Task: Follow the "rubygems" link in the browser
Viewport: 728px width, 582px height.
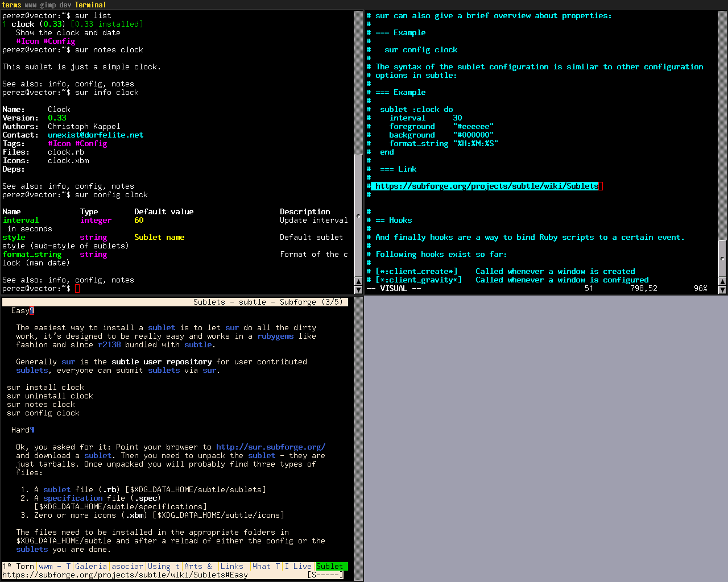Action: (275, 336)
